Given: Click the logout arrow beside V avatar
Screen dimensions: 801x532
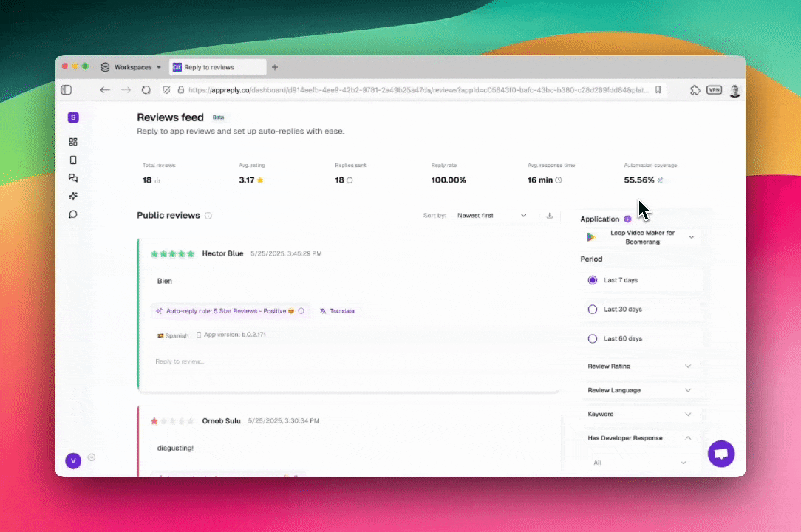Looking at the screenshot, I should [92, 457].
